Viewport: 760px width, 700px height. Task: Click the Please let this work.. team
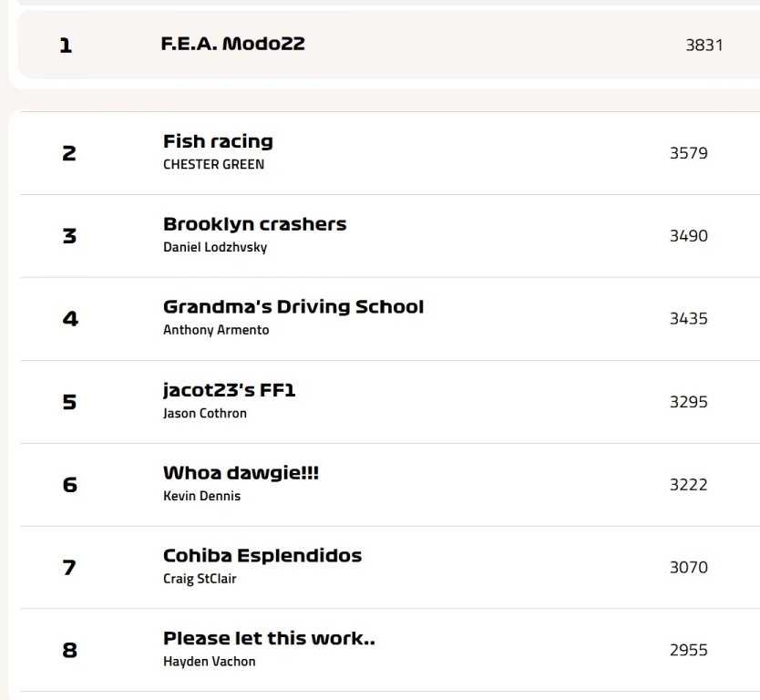pos(269,639)
